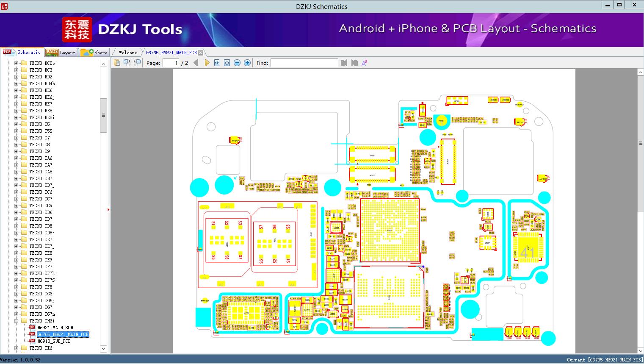Collapse the TECNO CH6i folder
Screen dimensions: 644x364
[17, 321]
